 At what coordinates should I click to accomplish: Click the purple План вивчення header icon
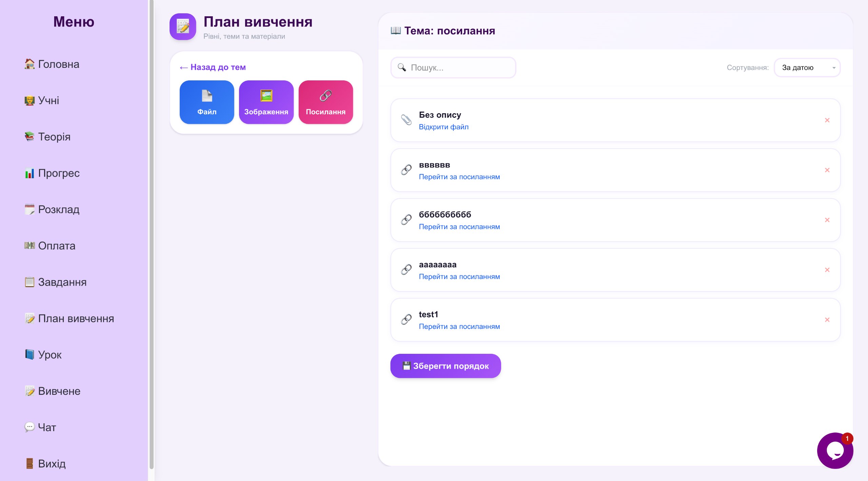(183, 26)
